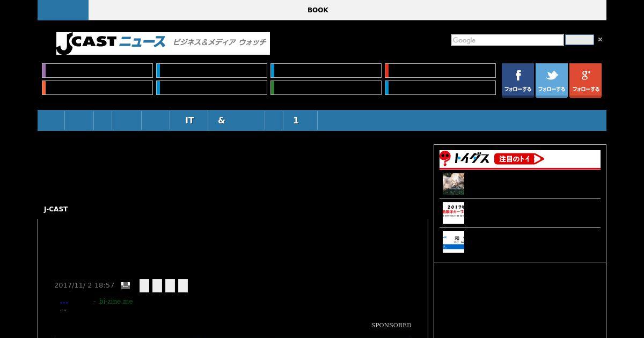Open the purple-marked category box
The height and width of the screenshot is (338, 644).
(98, 71)
